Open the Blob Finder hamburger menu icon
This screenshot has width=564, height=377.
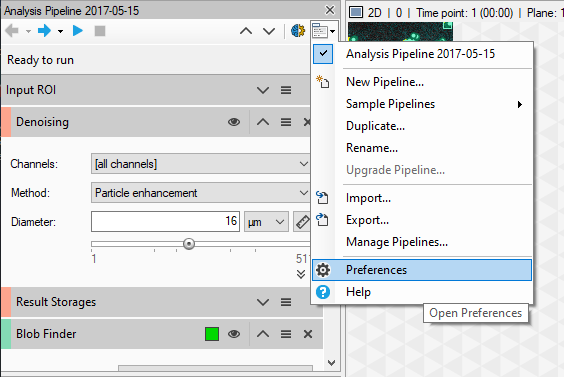pyautogui.click(x=286, y=334)
